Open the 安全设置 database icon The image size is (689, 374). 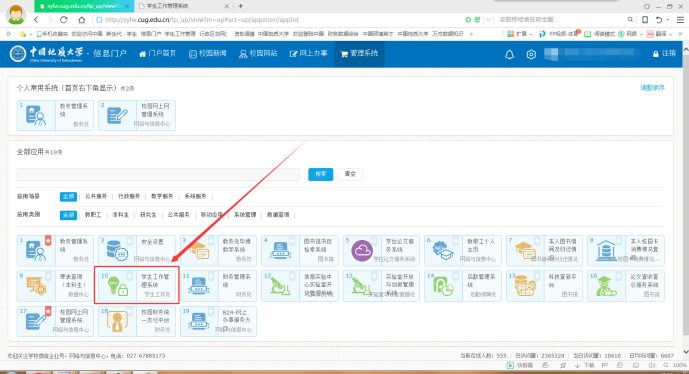pyautogui.click(x=117, y=251)
